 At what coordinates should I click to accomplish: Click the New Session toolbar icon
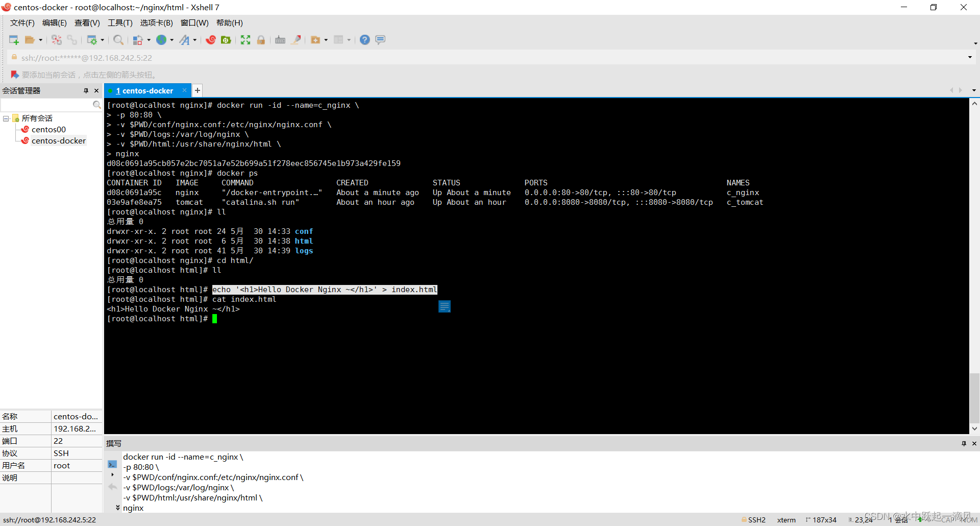(x=14, y=40)
